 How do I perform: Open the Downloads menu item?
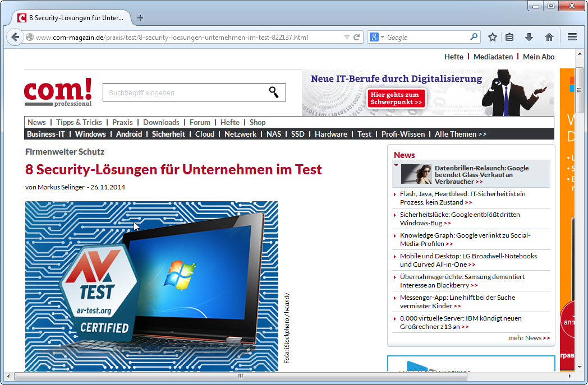(161, 122)
